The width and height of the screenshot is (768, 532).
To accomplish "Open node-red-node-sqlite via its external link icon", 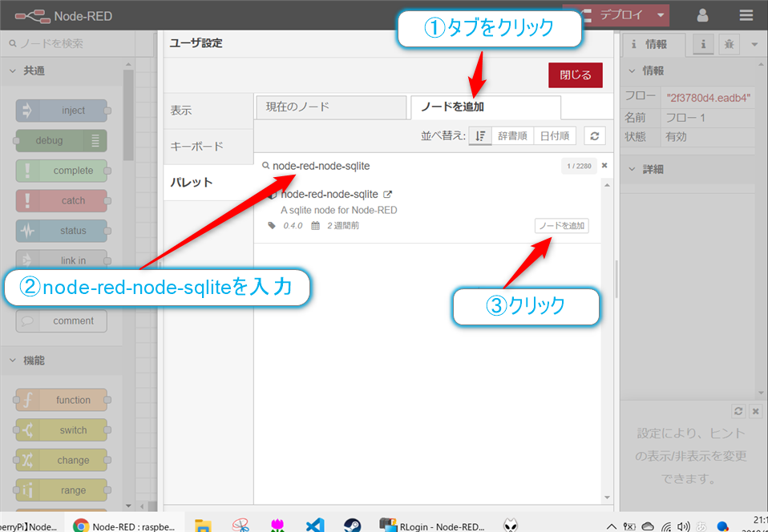I will click(x=386, y=194).
